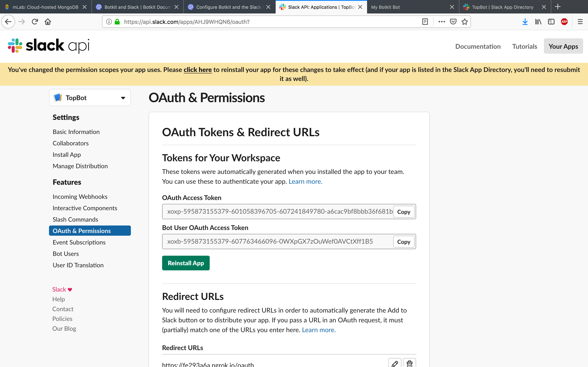Viewport: 588px width, 367px height.
Task: Copy the Bot User OAuth Access Token
Action: (x=403, y=242)
